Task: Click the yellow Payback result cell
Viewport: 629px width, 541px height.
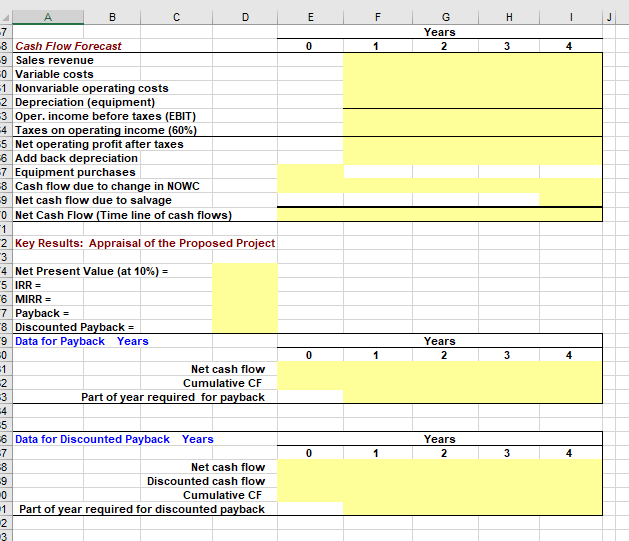Action: [245, 313]
